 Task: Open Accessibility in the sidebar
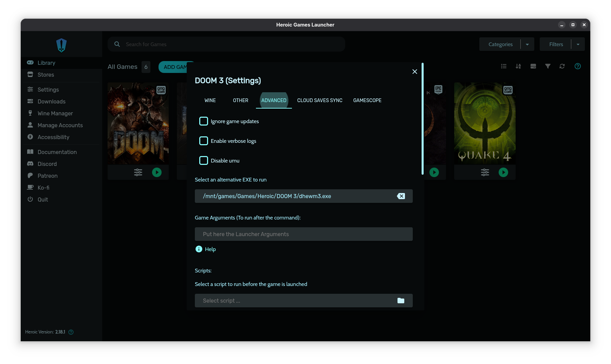point(61,137)
